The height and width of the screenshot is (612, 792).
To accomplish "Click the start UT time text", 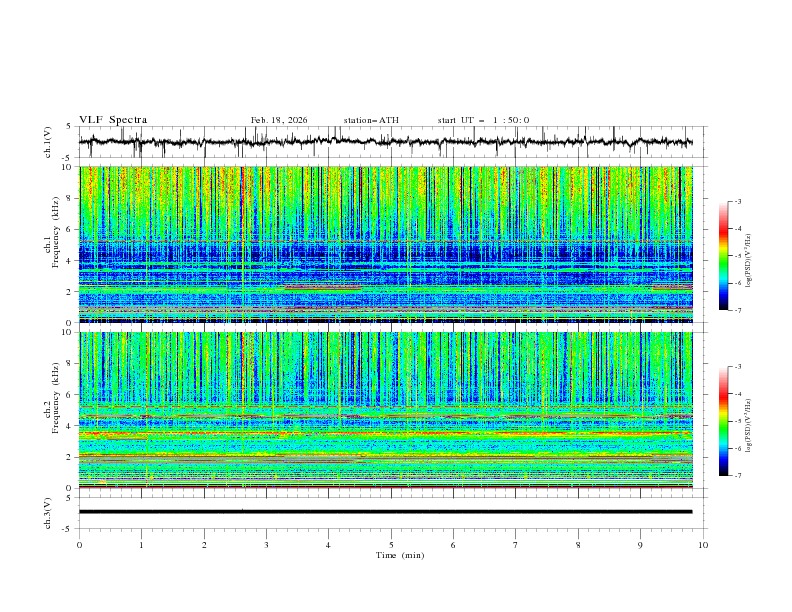I will 483,120.
